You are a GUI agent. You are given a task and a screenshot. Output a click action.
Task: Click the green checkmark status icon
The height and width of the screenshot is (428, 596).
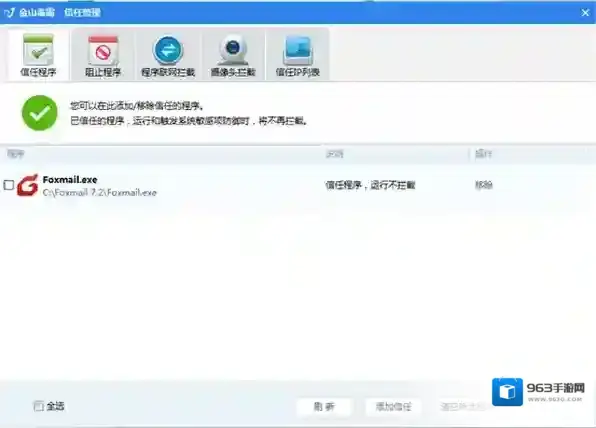40,113
